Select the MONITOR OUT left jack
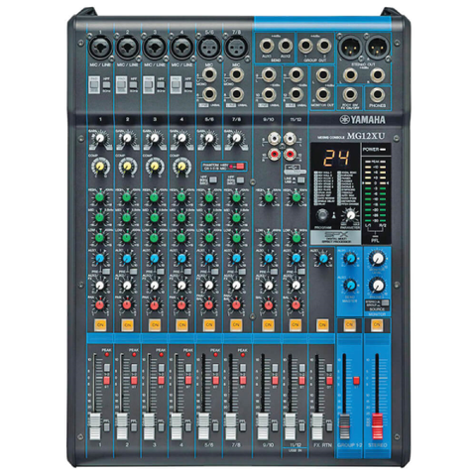The width and height of the screenshot is (476, 476). point(322,75)
